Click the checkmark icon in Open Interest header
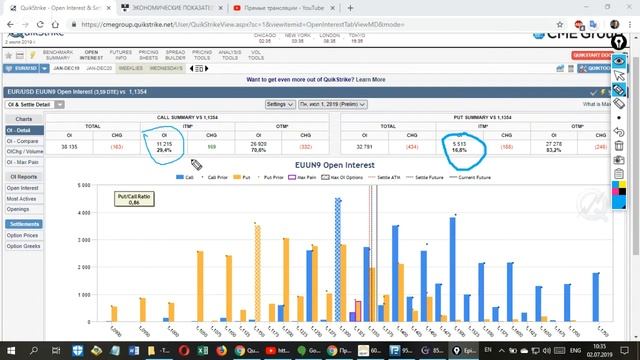The image size is (640, 360). 593,92
